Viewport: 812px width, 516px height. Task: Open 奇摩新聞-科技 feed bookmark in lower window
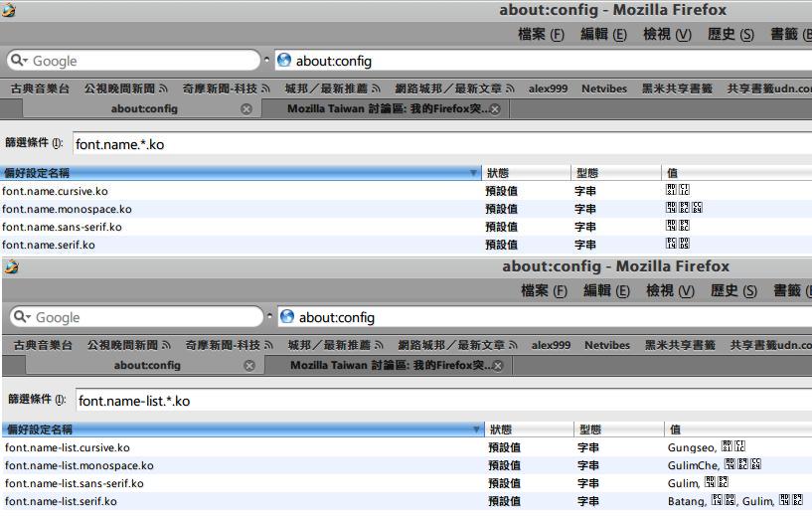(x=230, y=345)
